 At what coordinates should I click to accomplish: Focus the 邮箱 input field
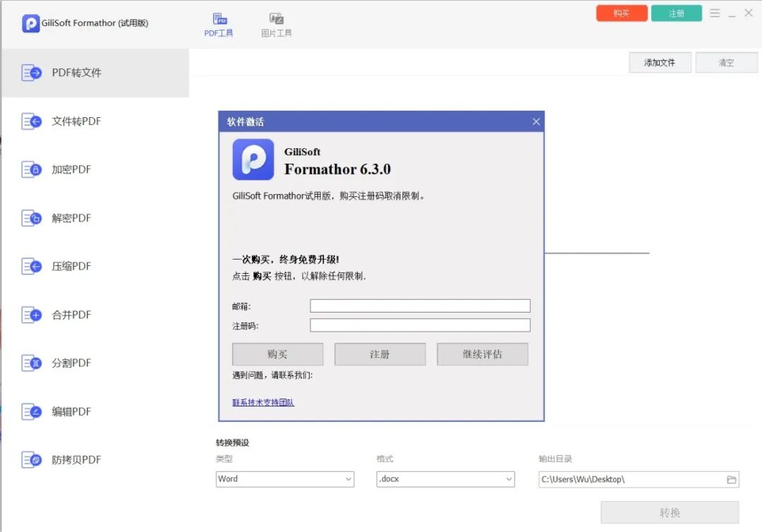420,306
